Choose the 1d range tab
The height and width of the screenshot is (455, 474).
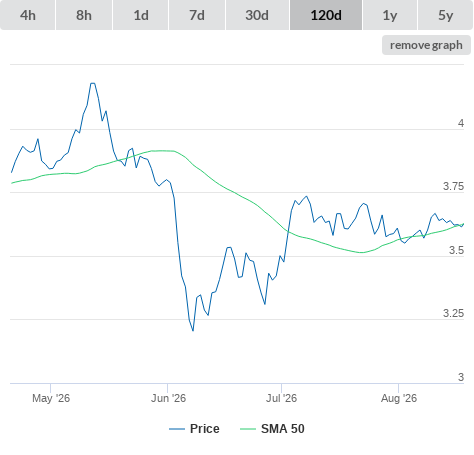tap(141, 15)
